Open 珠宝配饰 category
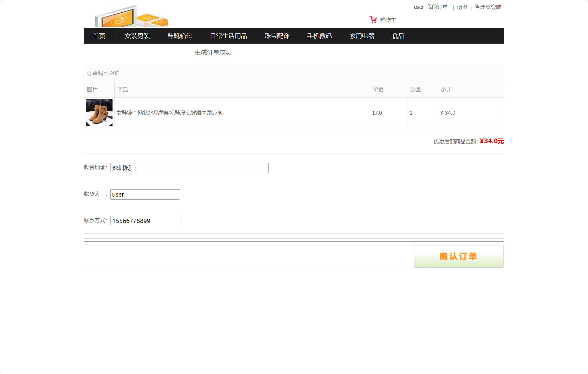Screen dimensions: 588x374 click(277, 36)
